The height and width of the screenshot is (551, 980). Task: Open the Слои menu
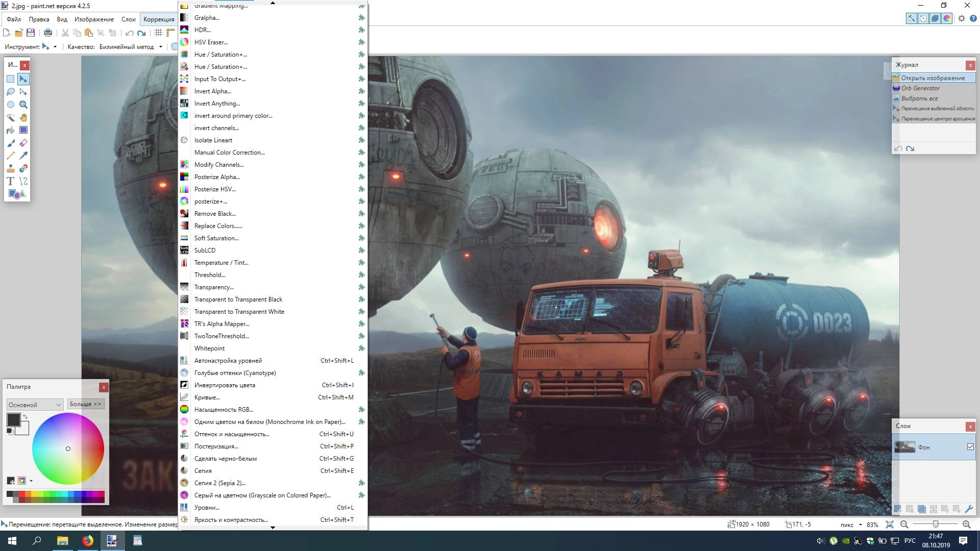(x=129, y=19)
